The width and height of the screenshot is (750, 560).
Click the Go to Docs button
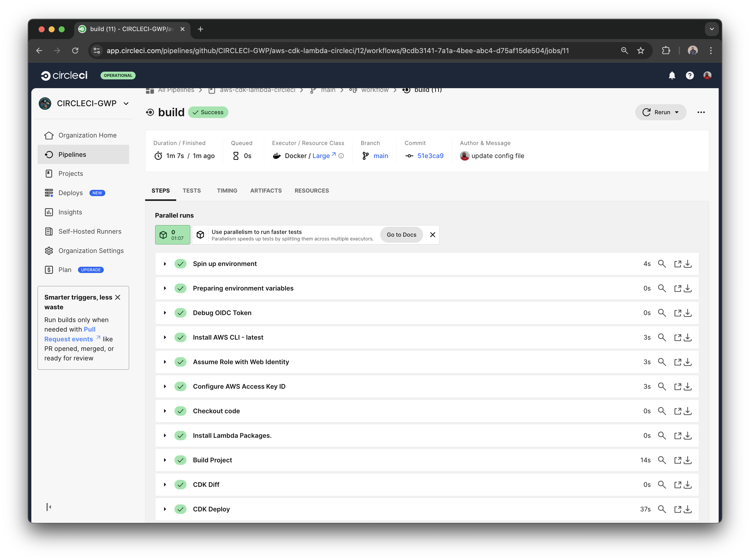401,234
